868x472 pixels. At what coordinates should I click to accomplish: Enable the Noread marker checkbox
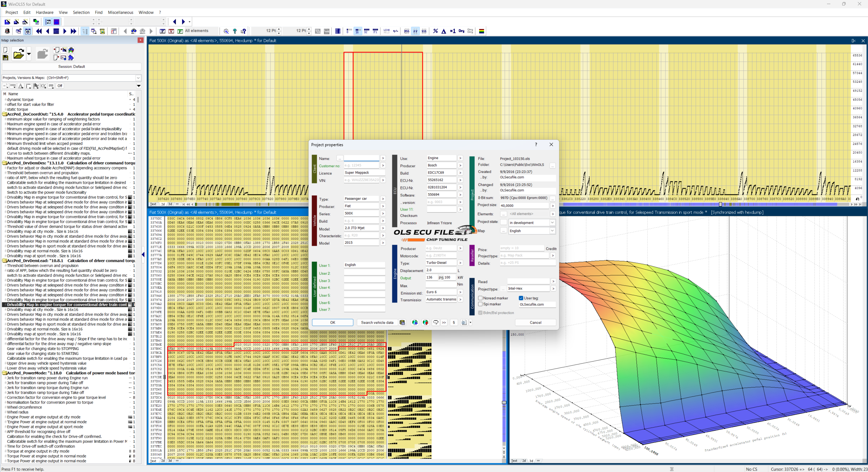[480, 298]
